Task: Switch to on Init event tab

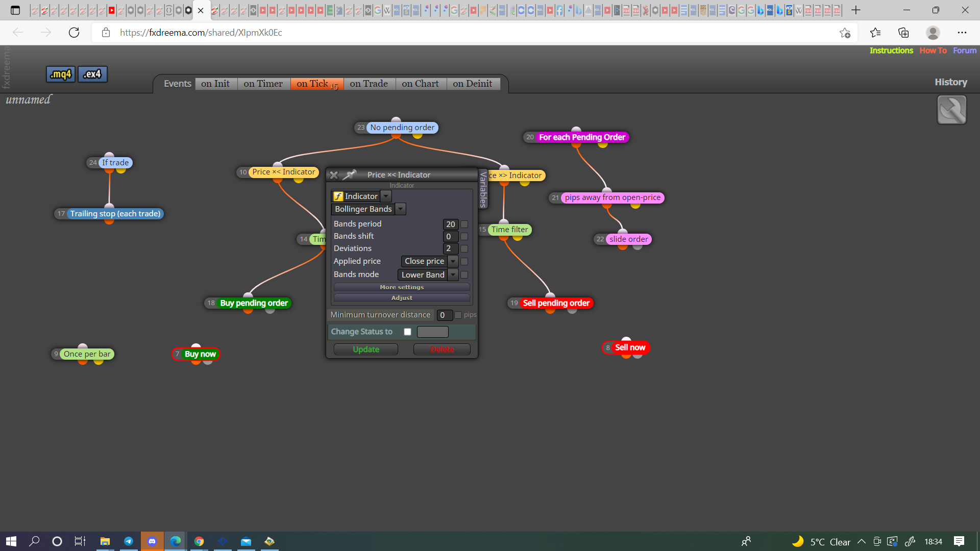Action: [x=215, y=84]
